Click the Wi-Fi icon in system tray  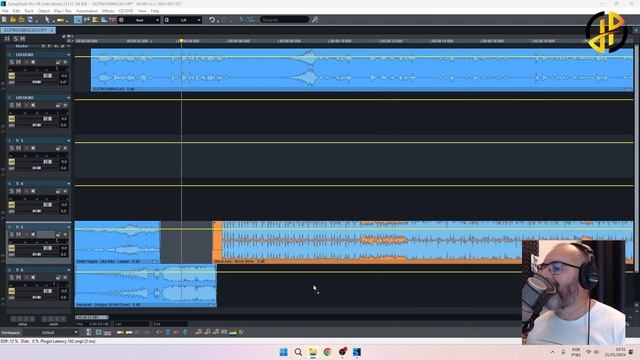point(588,352)
